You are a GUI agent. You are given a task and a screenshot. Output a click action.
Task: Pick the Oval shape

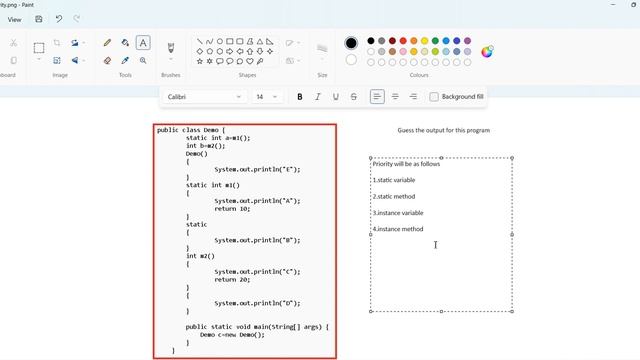(220, 41)
